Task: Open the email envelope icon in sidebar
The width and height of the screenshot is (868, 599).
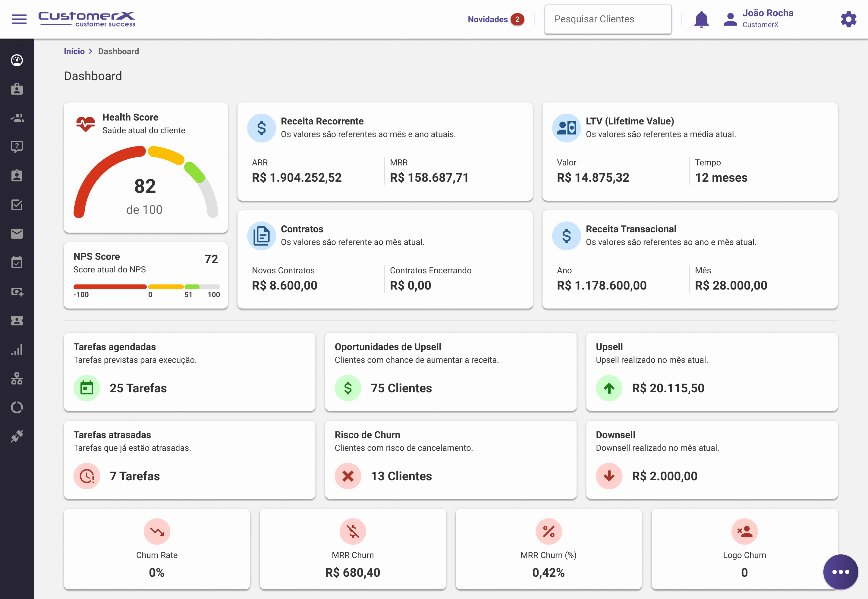Action: tap(17, 234)
